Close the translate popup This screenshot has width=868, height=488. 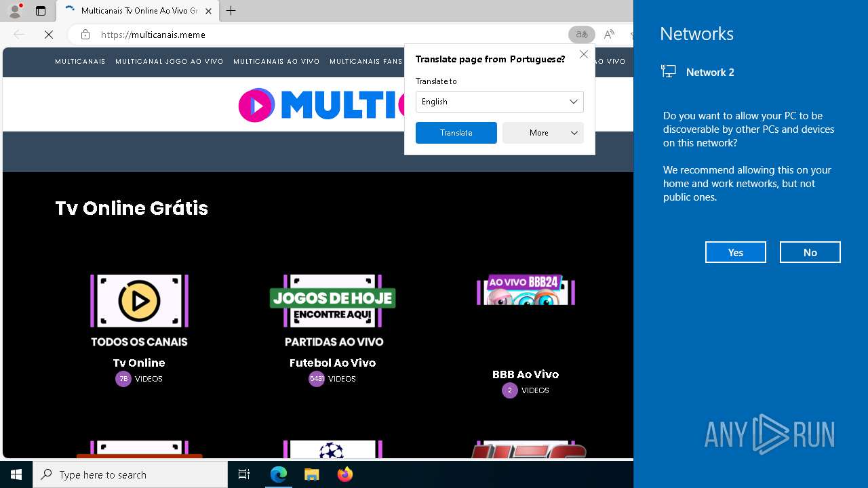click(x=583, y=54)
